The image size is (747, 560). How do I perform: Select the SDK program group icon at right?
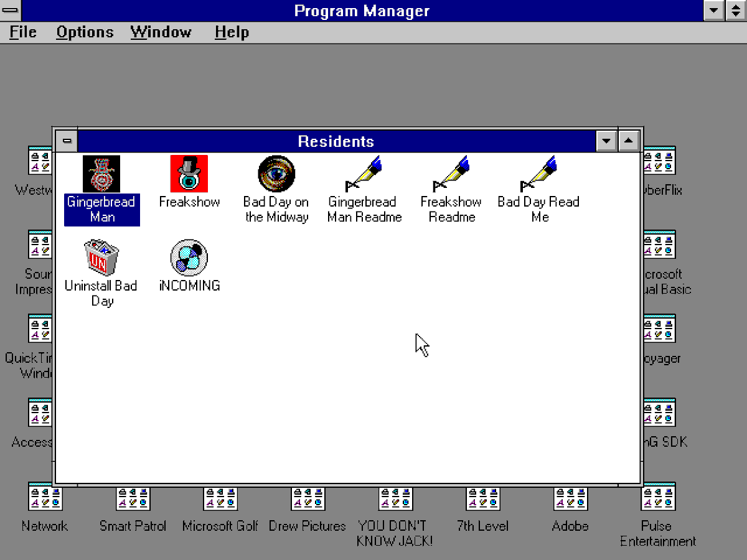(x=660, y=413)
